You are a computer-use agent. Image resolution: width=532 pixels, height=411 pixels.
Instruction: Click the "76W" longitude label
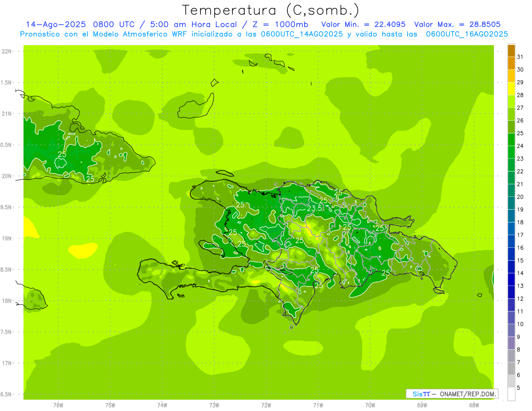(x=58, y=405)
